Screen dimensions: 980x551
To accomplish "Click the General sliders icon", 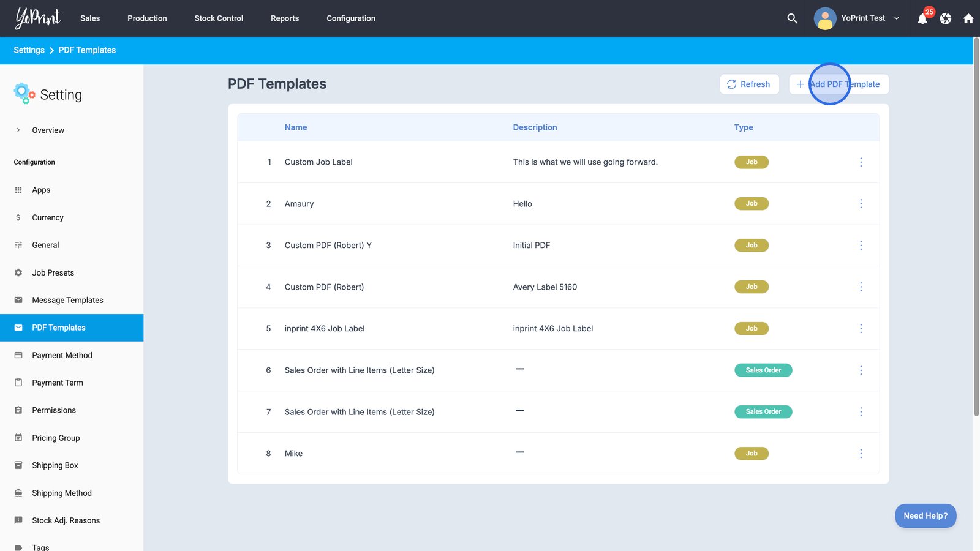I will (x=18, y=245).
